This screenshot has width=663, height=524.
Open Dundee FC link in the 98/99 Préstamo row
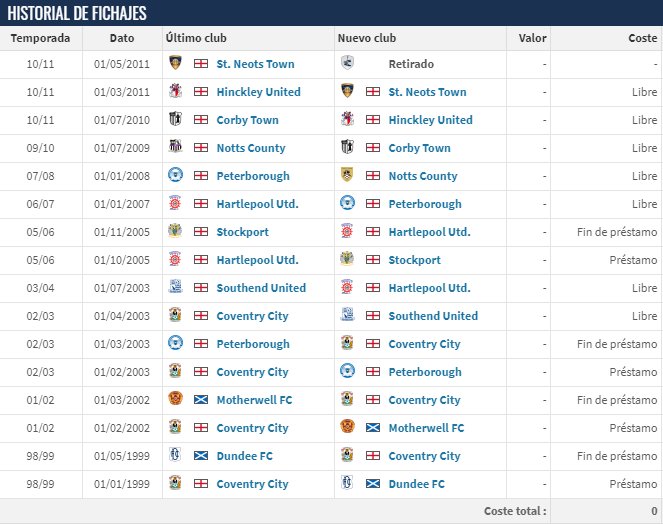pos(416,484)
